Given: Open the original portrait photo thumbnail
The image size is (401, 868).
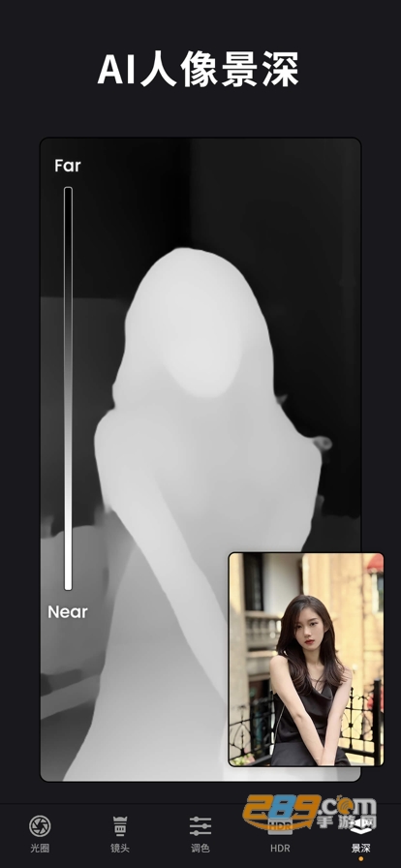Looking at the screenshot, I should tap(306, 659).
